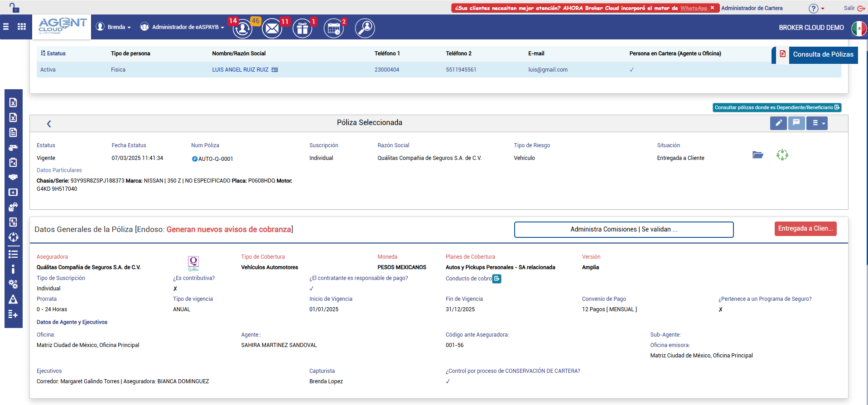The width and height of the screenshot is (868, 405).
Task: Open the policy message comment button
Action: 796,123
